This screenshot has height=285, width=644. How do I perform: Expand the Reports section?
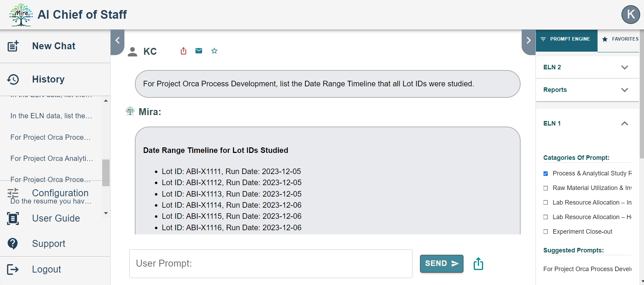[624, 90]
